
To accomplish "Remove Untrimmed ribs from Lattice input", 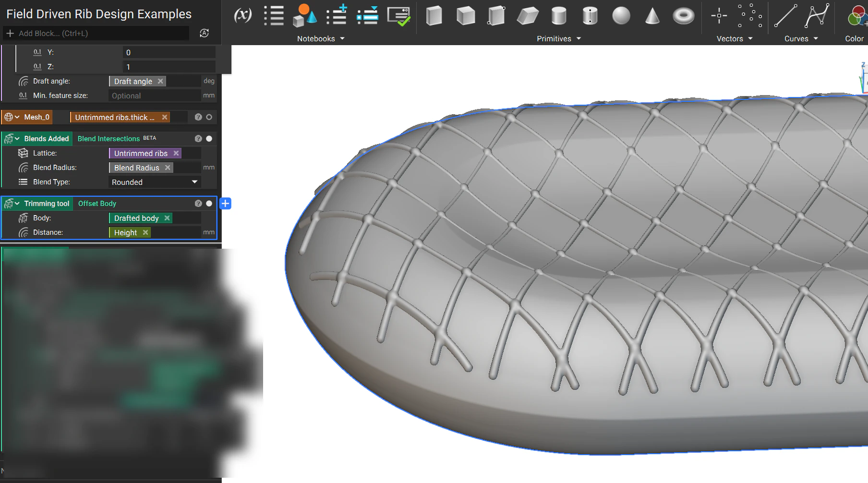I will click(176, 153).
